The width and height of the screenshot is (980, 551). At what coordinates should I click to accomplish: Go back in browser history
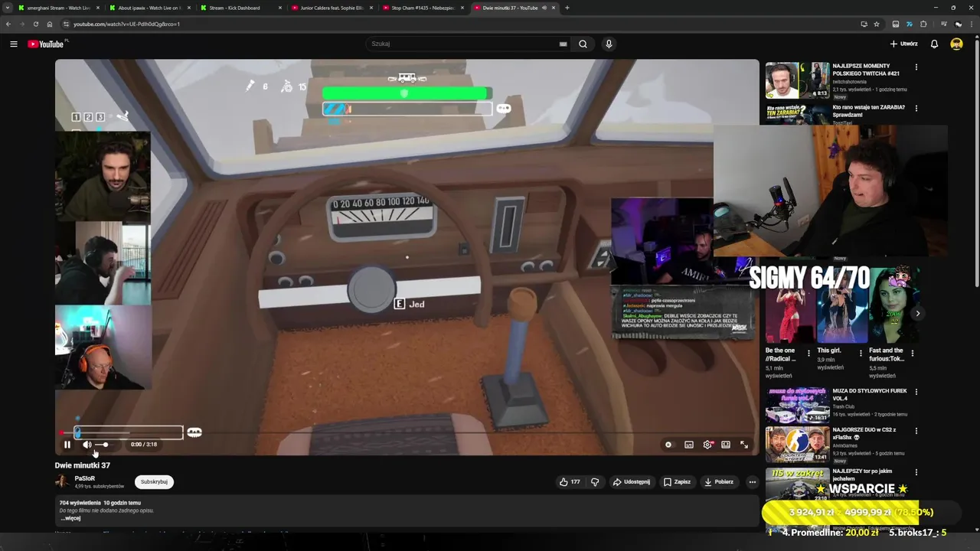pyautogui.click(x=8, y=24)
